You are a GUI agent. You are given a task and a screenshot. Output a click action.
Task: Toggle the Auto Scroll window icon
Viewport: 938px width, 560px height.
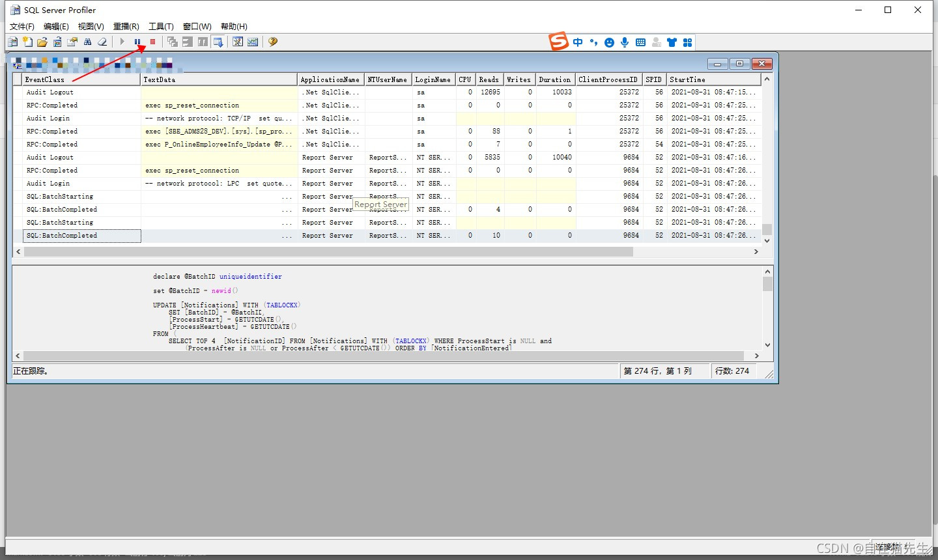coord(218,42)
